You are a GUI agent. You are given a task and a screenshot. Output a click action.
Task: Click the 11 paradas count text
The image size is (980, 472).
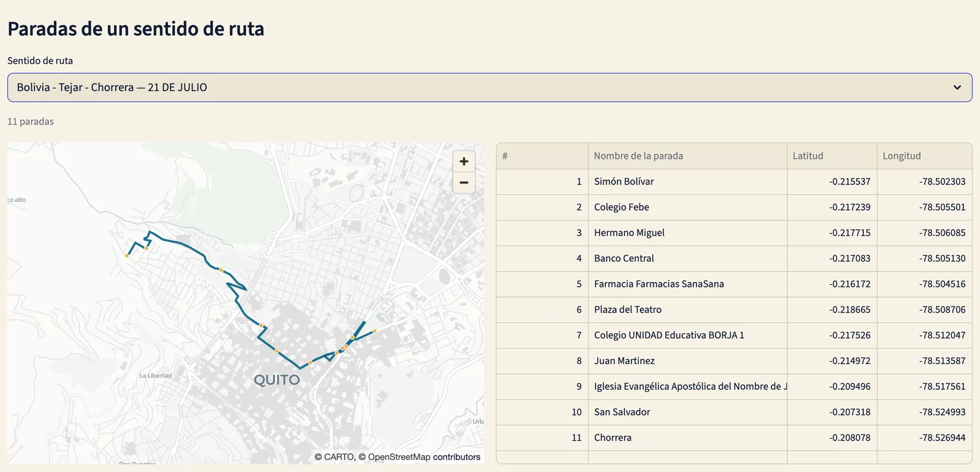pos(31,121)
